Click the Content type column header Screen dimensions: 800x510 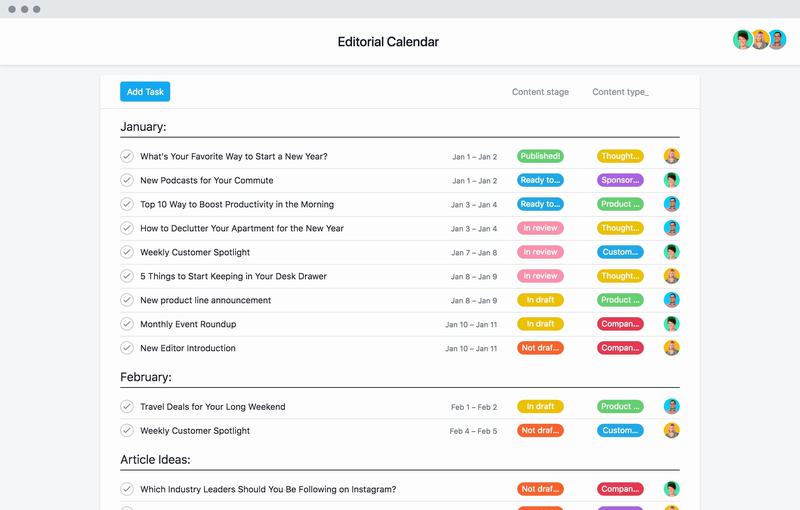coord(620,92)
